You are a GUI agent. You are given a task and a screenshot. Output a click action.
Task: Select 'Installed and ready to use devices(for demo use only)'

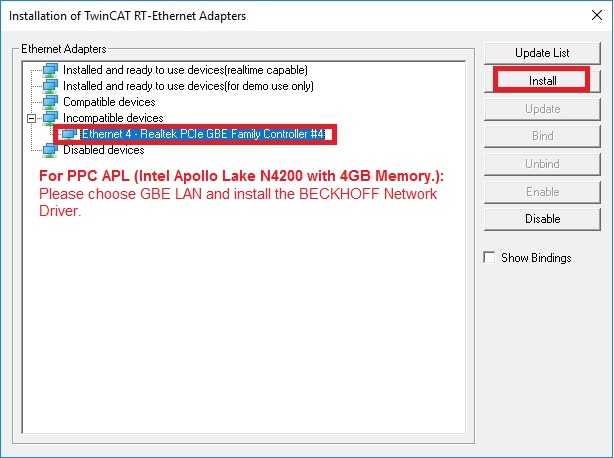(x=188, y=86)
